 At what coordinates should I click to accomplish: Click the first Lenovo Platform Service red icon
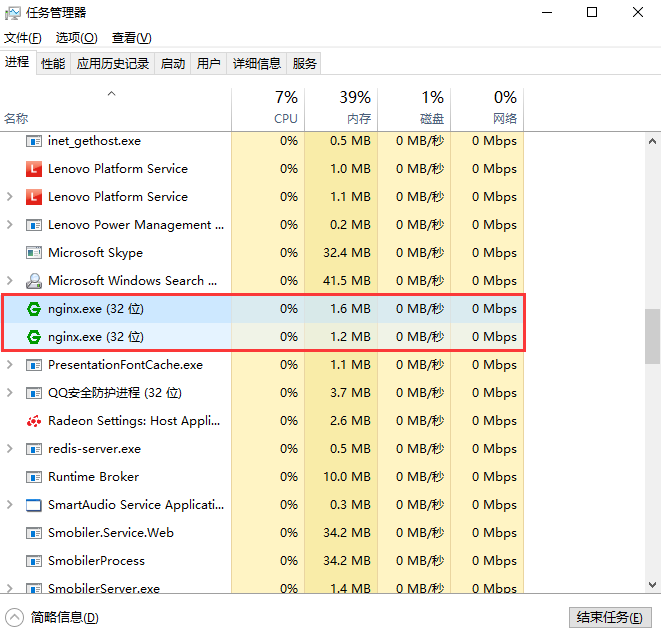tap(34, 169)
